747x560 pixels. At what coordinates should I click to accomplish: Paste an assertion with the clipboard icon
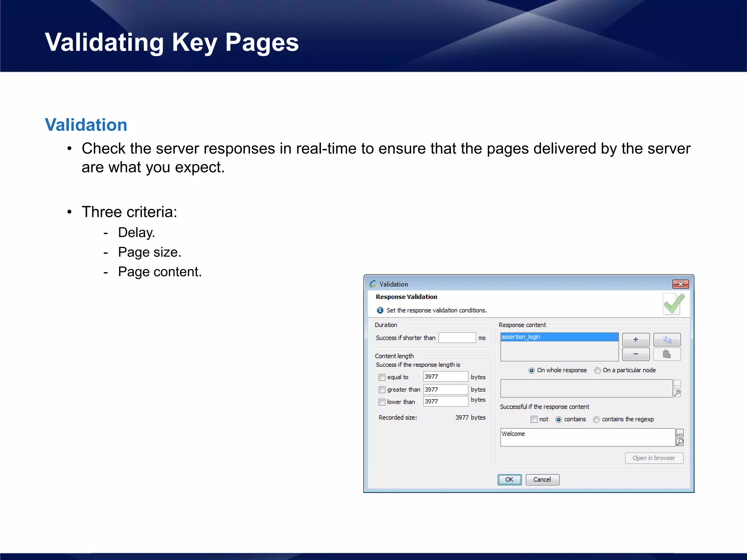[667, 354]
